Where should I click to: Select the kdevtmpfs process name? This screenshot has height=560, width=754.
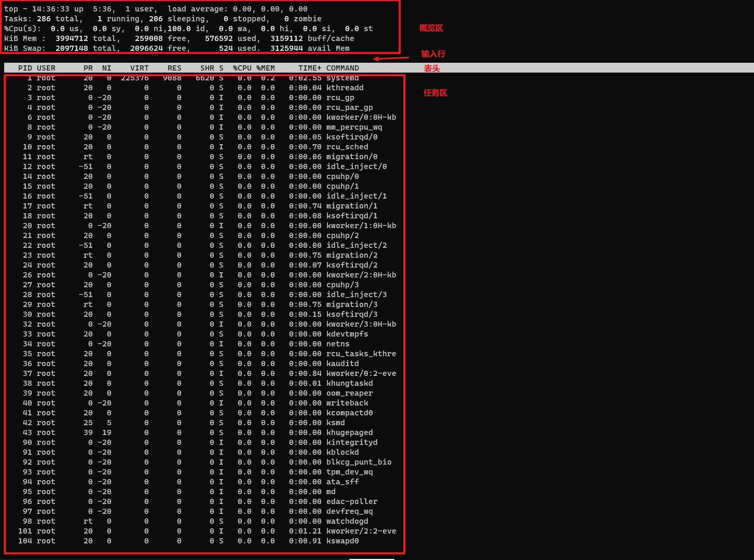pos(347,334)
